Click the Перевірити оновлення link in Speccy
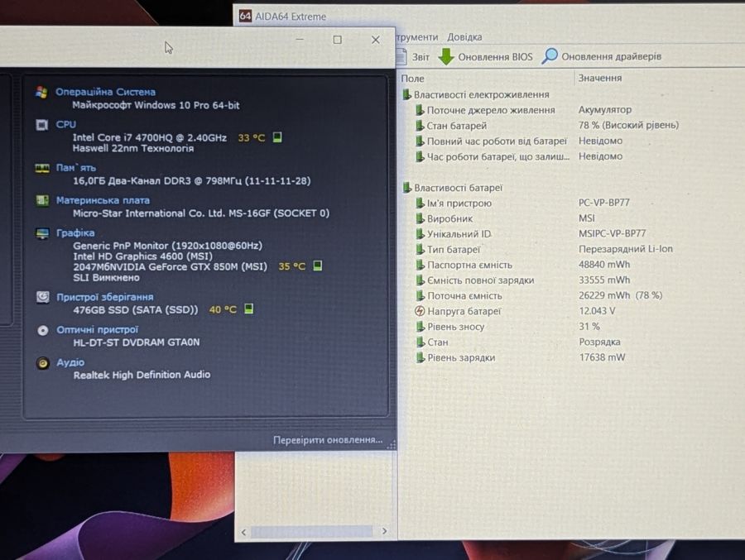745x560 pixels. (327, 440)
